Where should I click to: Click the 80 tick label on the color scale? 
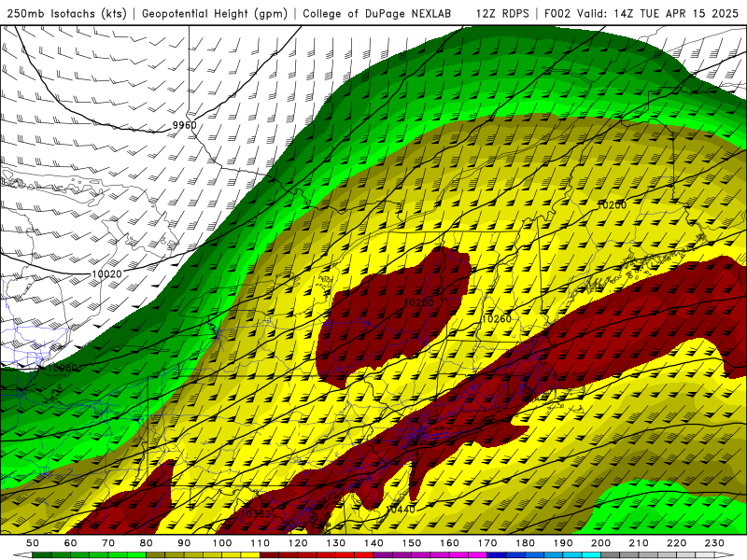point(147,543)
